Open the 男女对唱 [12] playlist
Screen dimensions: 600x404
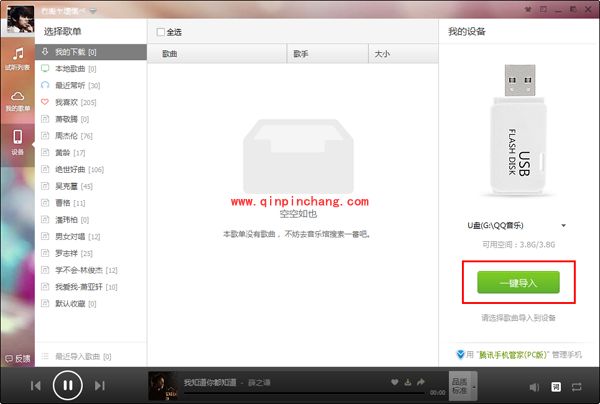[91, 236]
